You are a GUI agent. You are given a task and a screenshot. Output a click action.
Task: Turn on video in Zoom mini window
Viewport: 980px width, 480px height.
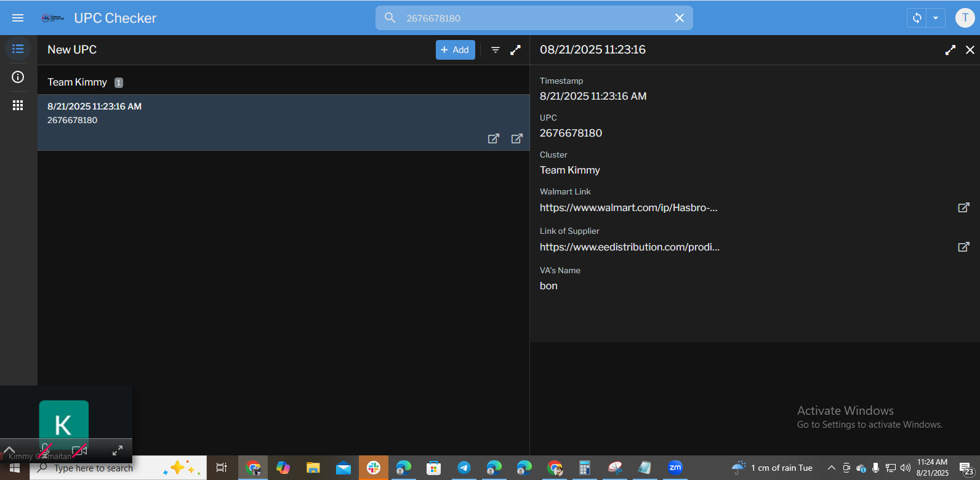click(x=79, y=450)
